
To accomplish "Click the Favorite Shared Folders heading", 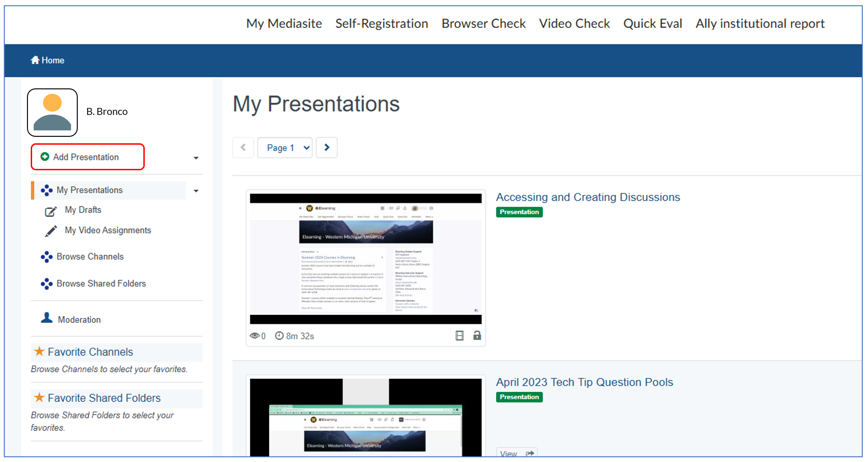I will pyautogui.click(x=104, y=398).
